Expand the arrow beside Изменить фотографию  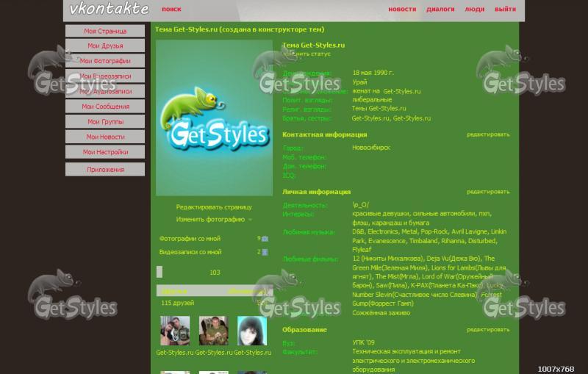coord(250,220)
